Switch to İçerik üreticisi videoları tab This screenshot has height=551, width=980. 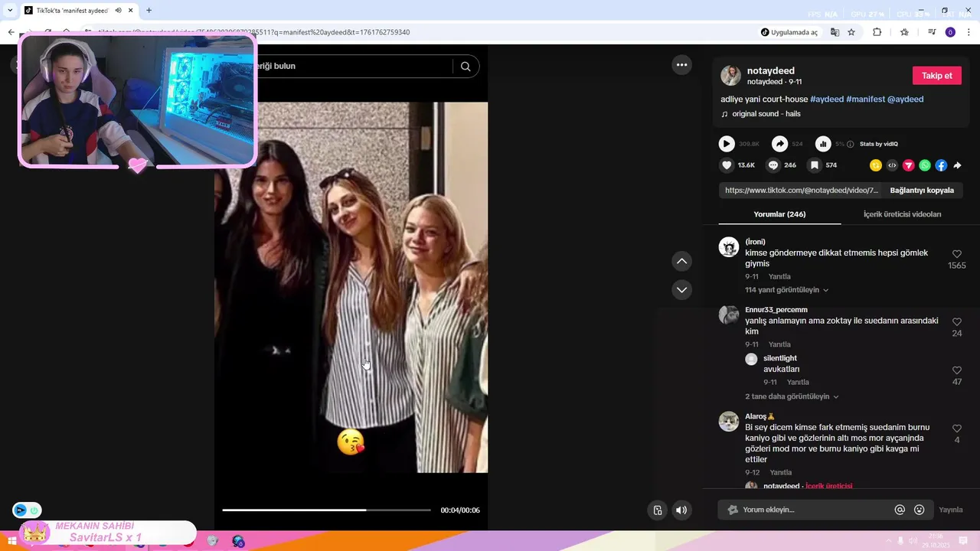902,214
